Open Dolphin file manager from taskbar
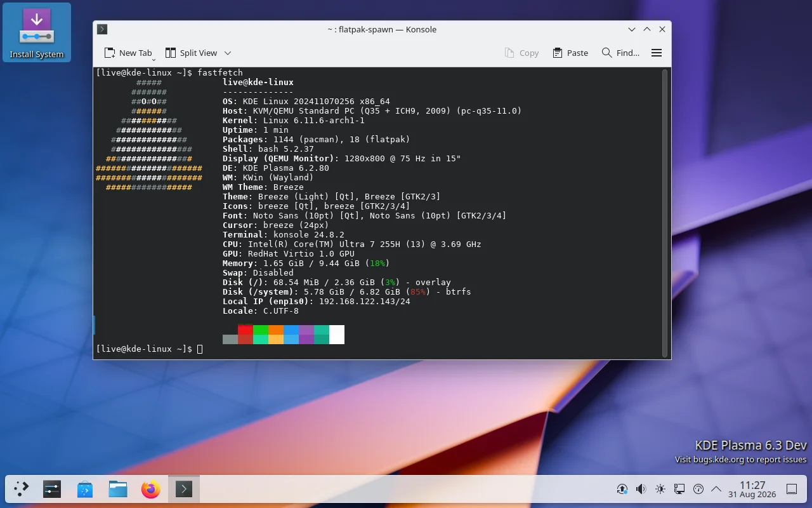Viewport: 812px width, 508px height. pyautogui.click(x=118, y=489)
